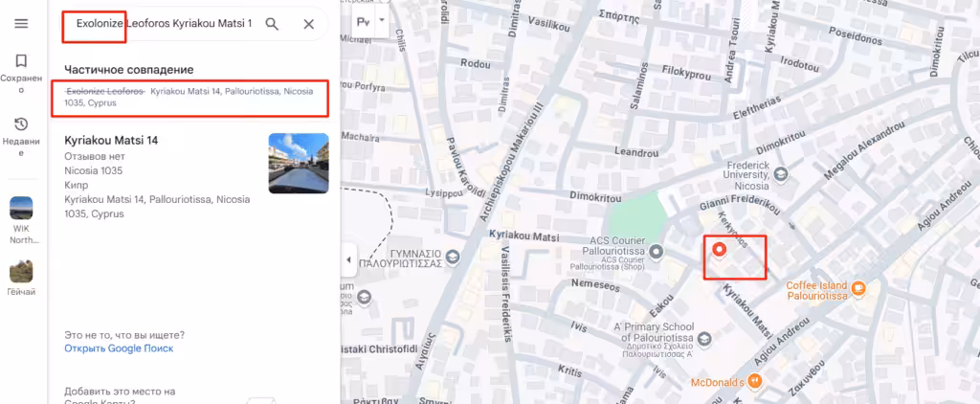Image resolution: width=980 pixels, height=404 pixels.
Task: Click the Открыть Google Поиск link
Action: (x=119, y=348)
